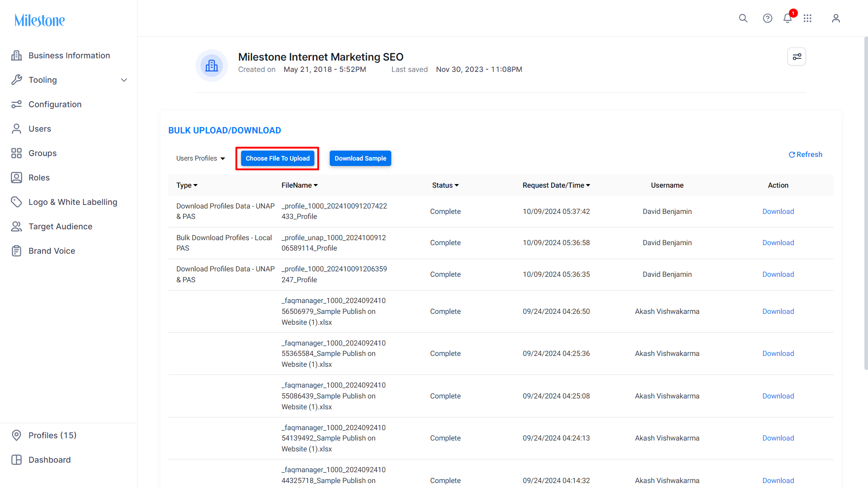Click the settings sliders icon button

pos(797,57)
